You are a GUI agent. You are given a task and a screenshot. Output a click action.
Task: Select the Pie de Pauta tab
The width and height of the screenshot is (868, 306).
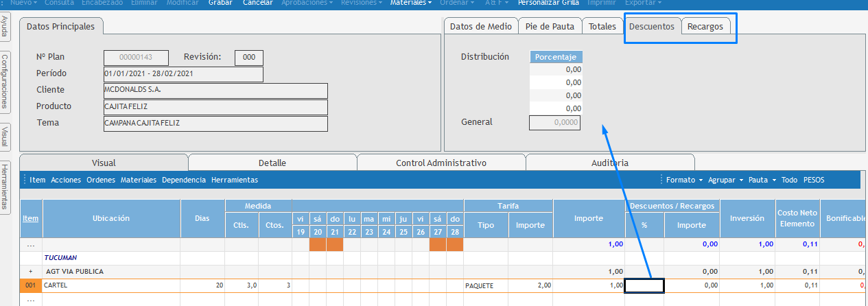click(x=549, y=27)
